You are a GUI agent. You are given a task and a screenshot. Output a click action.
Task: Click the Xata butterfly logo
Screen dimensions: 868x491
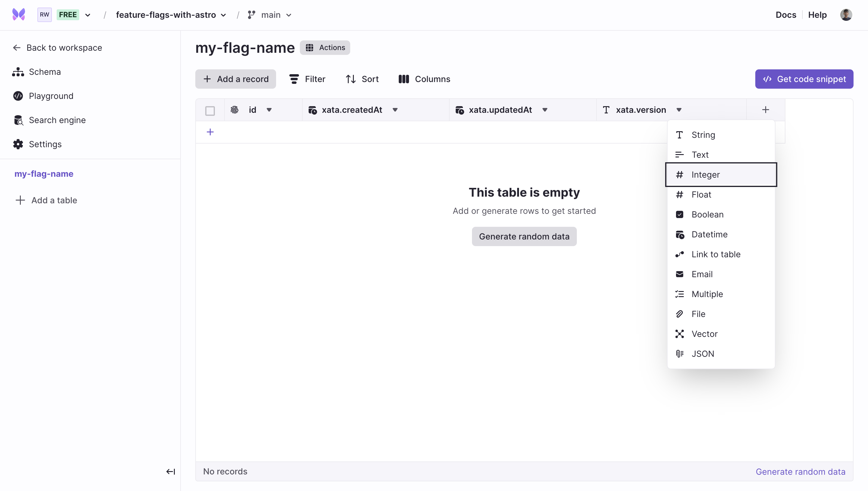(18, 14)
